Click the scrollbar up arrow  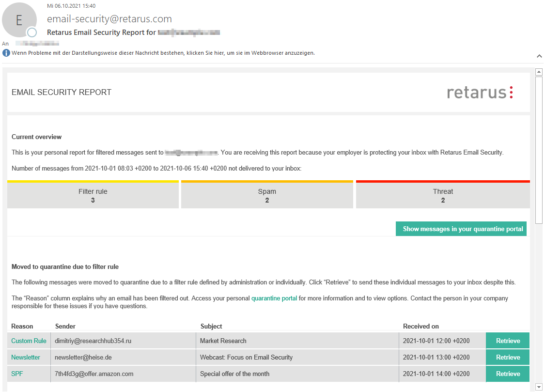(x=539, y=72)
